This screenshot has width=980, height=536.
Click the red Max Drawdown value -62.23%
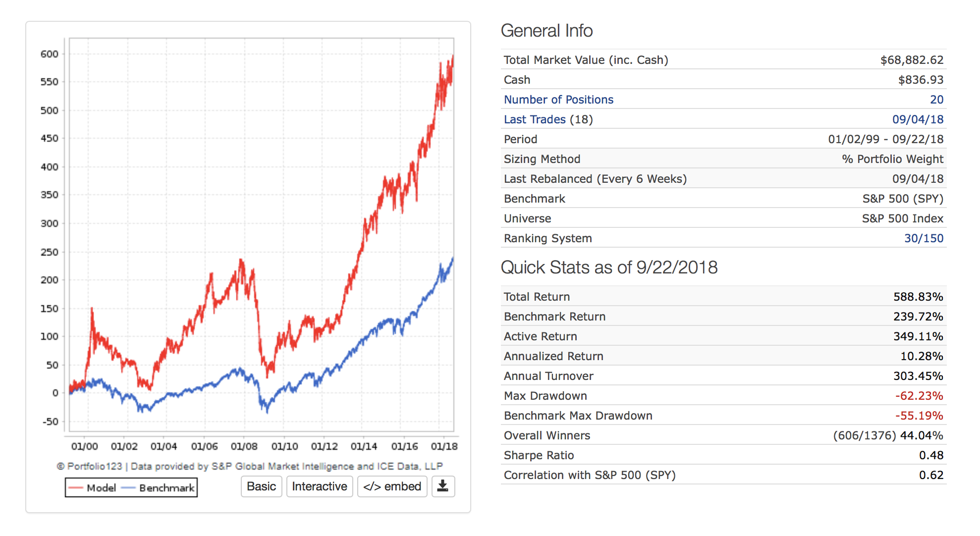(919, 396)
